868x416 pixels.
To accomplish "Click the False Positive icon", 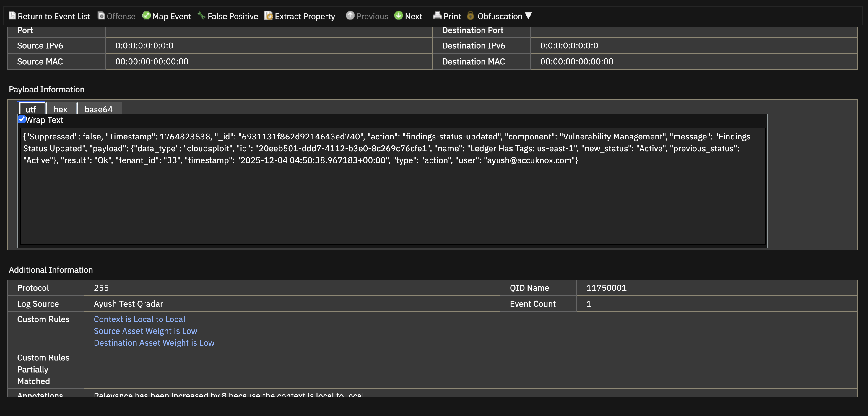I will (x=201, y=15).
